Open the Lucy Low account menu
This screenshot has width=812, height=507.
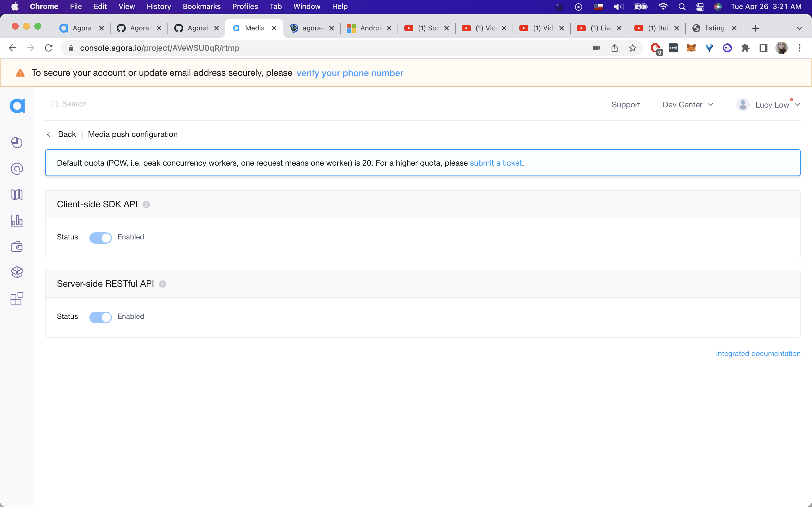click(x=771, y=105)
